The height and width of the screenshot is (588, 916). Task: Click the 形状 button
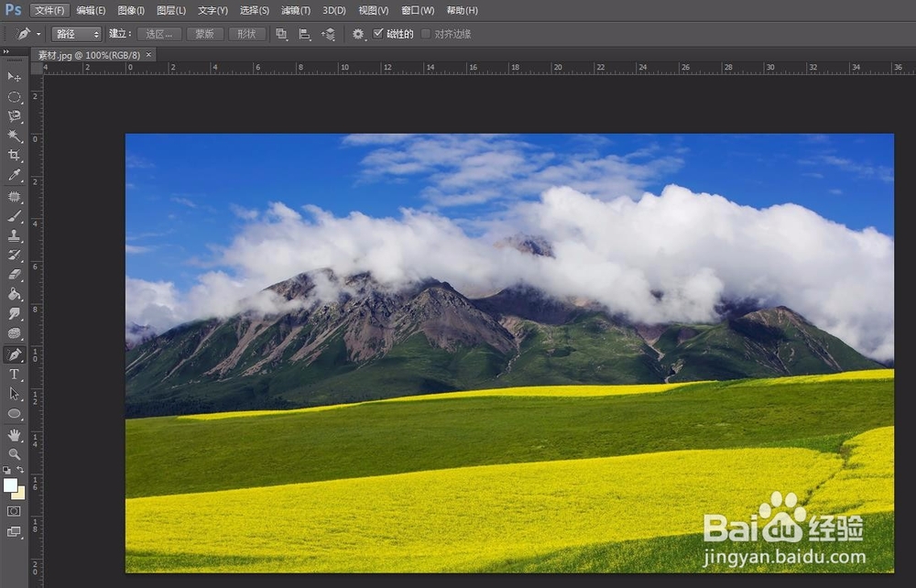coord(246,35)
